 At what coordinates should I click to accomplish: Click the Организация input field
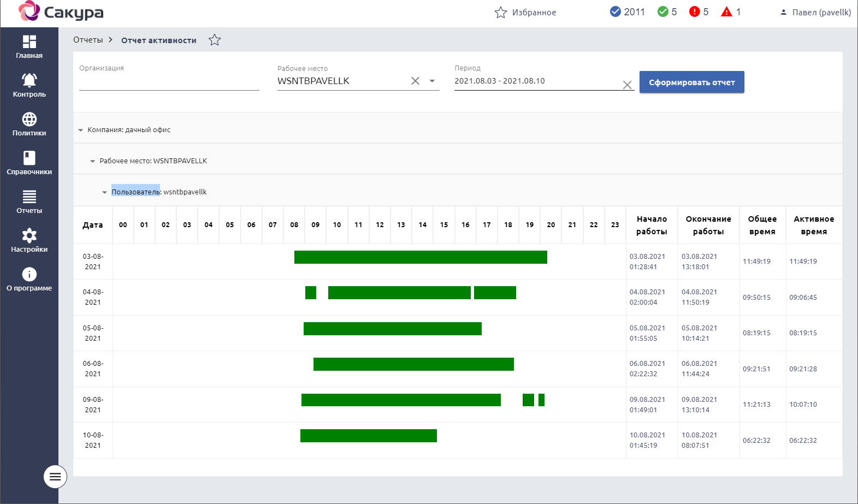[169, 82]
